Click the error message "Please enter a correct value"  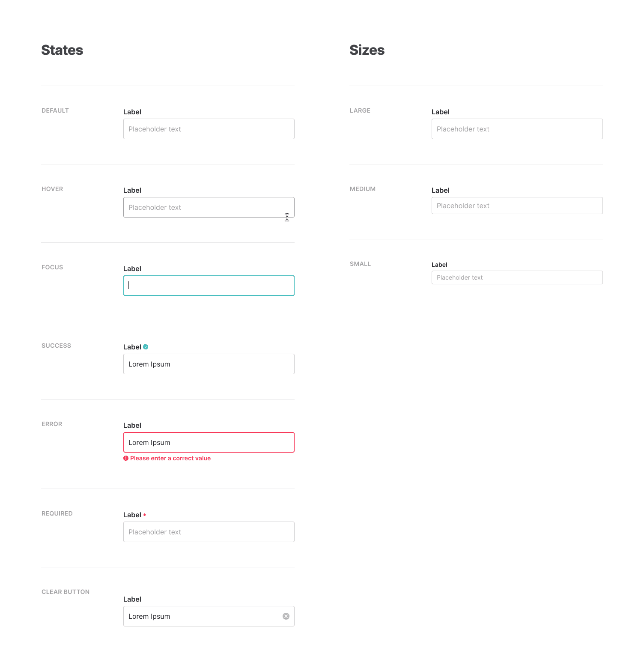pyautogui.click(x=170, y=458)
